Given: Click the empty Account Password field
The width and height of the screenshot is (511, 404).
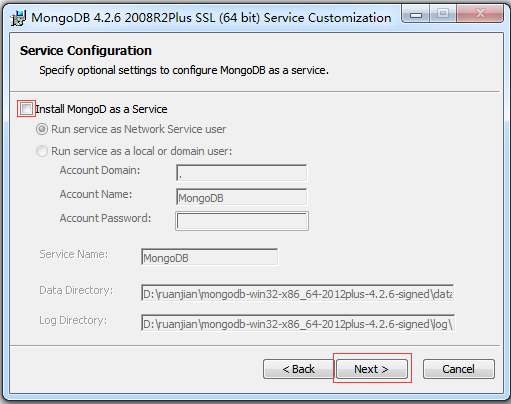Looking at the screenshot, I should [242, 221].
